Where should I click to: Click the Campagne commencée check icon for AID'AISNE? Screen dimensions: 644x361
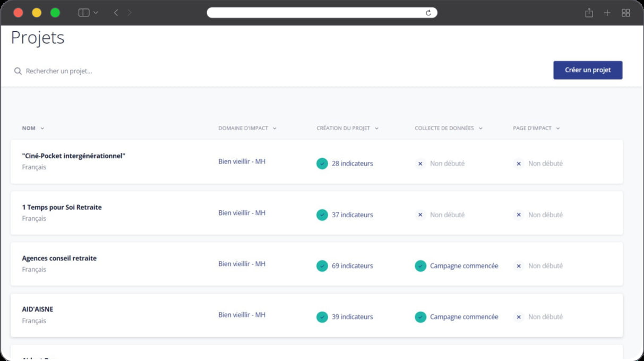click(x=420, y=317)
